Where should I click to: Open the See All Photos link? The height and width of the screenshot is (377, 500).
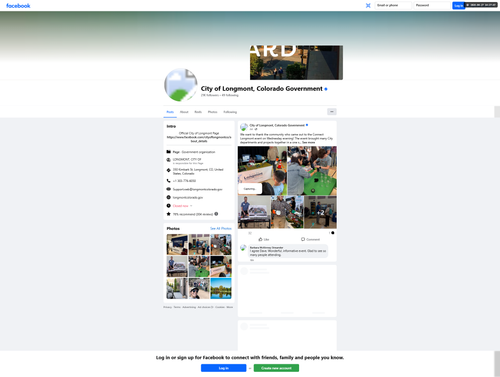pos(221,228)
